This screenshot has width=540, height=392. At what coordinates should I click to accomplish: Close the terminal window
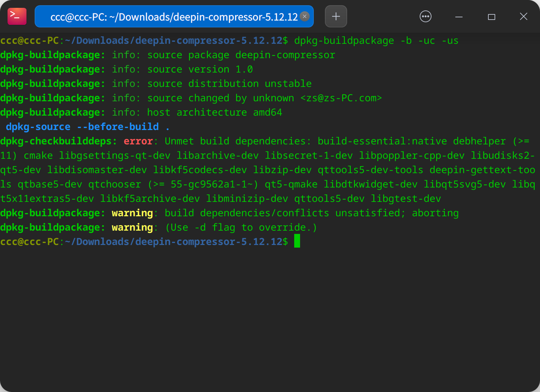(x=523, y=16)
